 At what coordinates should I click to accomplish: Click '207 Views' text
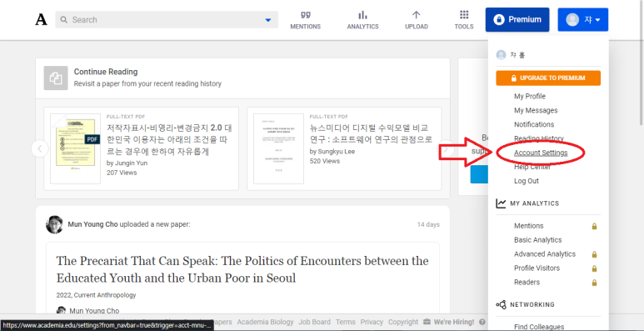coord(122,173)
